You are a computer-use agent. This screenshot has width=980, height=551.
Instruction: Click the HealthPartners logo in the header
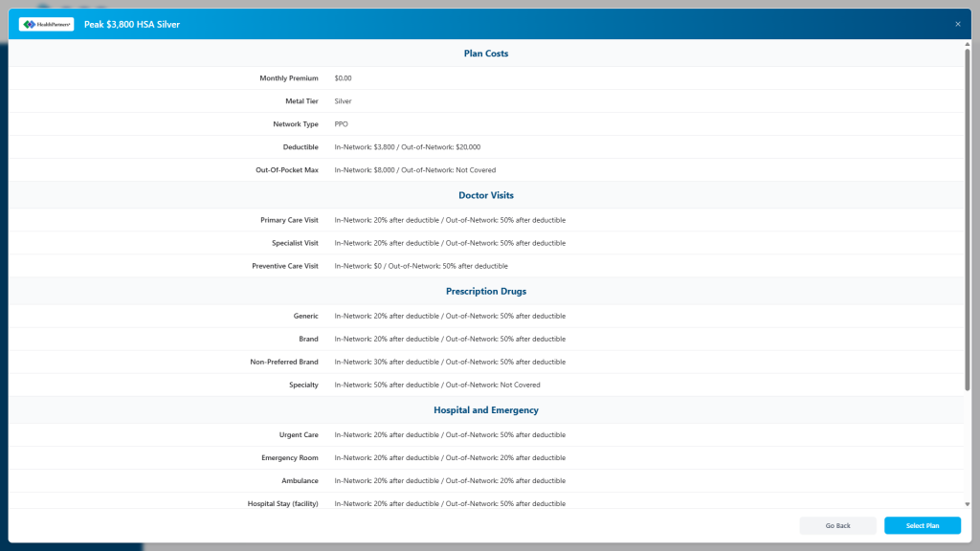click(x=46, y=24)
